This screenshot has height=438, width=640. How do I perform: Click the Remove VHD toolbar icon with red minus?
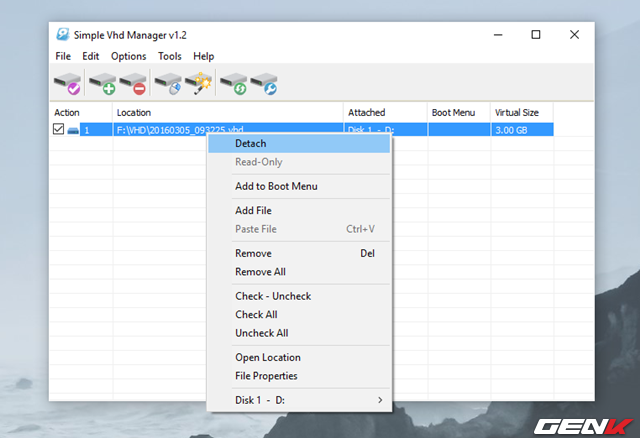click(x=133, y=83)
